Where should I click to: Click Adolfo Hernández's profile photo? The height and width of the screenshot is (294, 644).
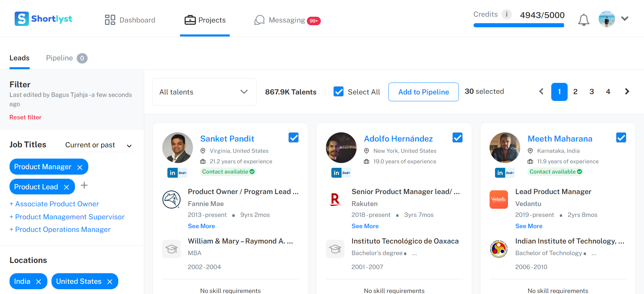pyautogui.click(x=341, y=148)
